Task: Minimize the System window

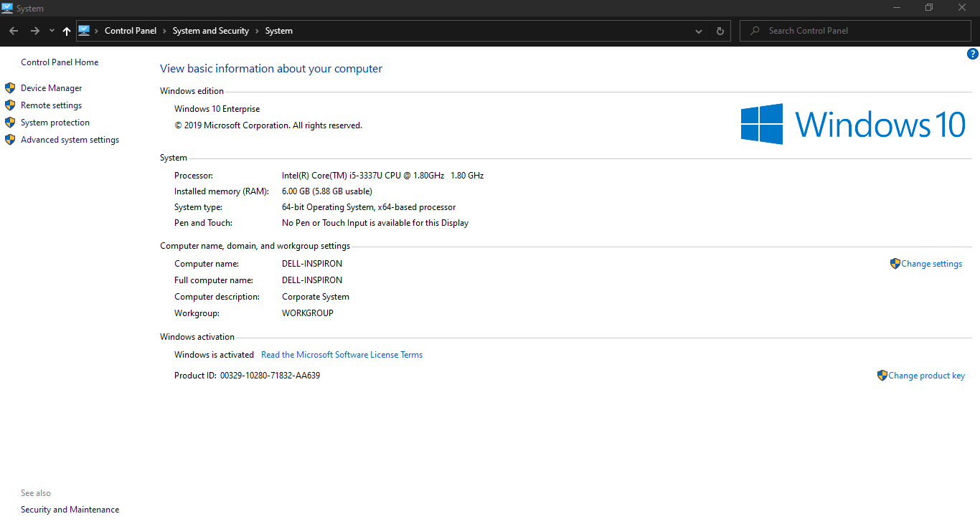Action: (897, 8)
